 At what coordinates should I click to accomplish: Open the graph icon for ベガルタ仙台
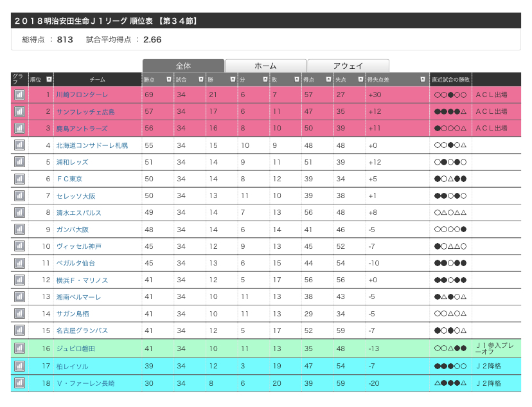[x=19, y=263]
